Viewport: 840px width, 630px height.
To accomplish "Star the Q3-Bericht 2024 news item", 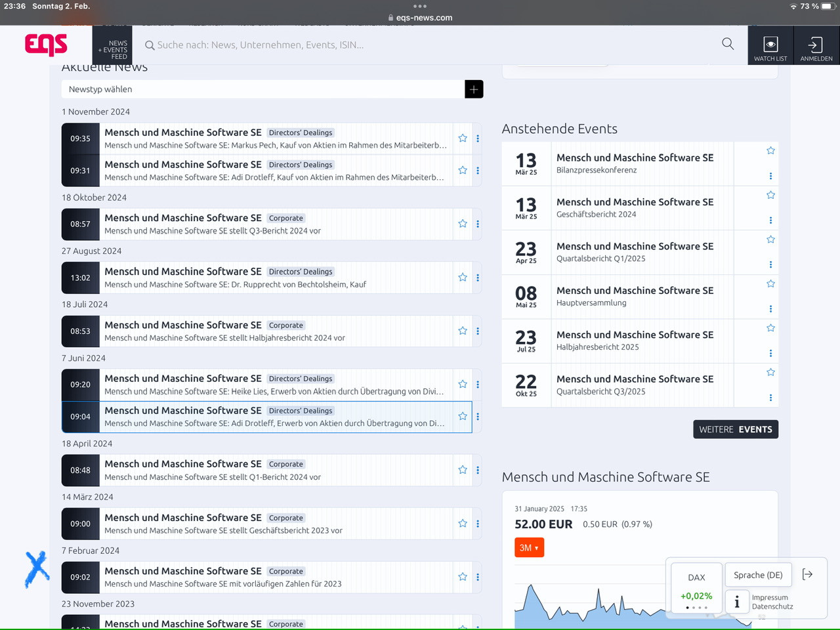I will (463, 224).
